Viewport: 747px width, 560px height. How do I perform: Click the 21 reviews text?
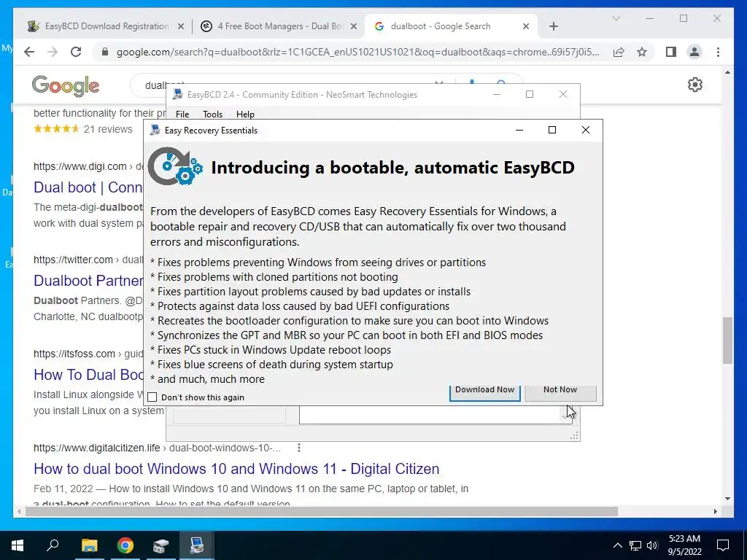(108, 129)
